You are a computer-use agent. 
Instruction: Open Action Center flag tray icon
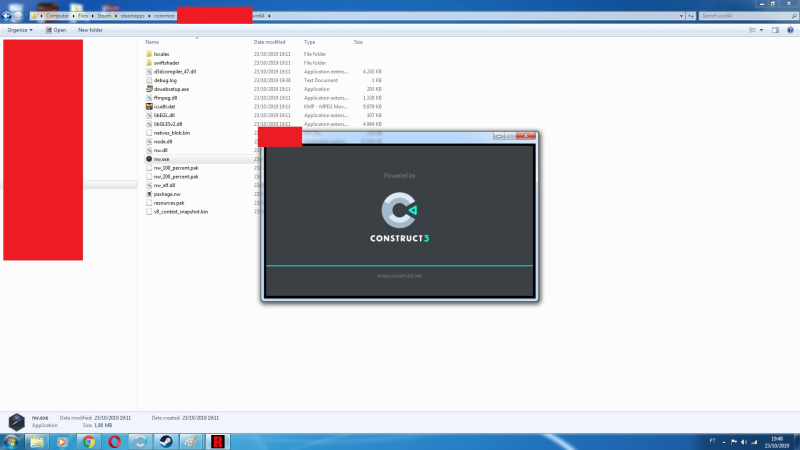(x=734, y=442)
